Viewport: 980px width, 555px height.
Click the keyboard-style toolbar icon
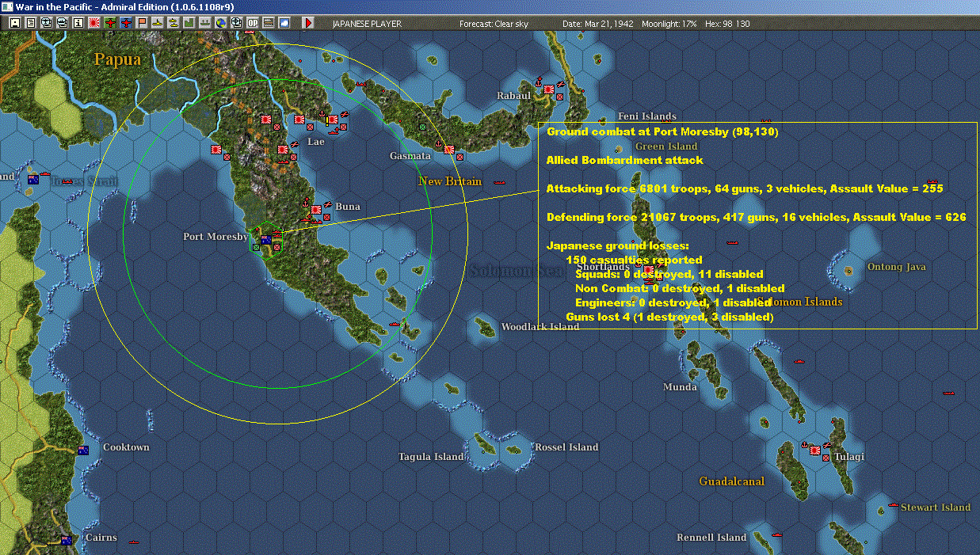click(269, 23)
